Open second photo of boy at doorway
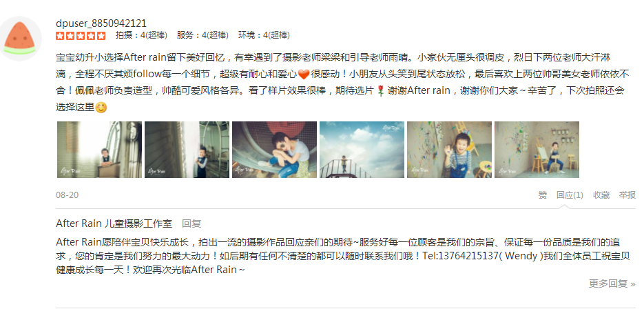Viewport: 644px width, 309px height. coord(187,150)
